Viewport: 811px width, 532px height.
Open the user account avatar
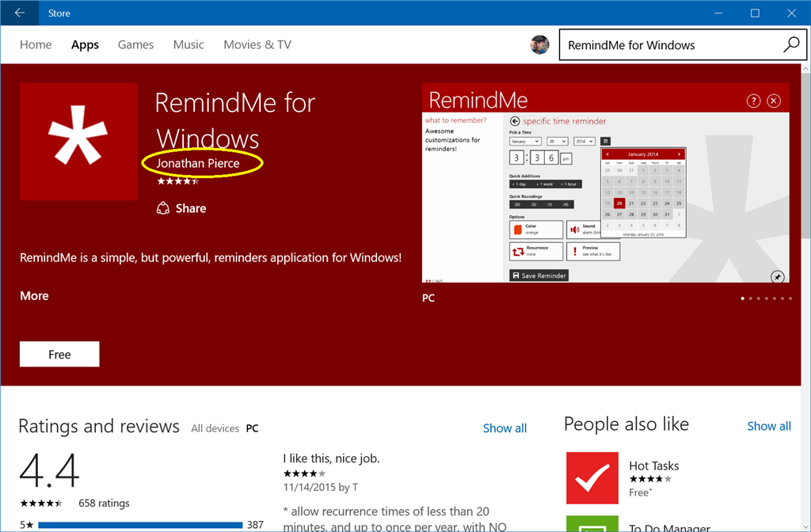pos(539,44)
